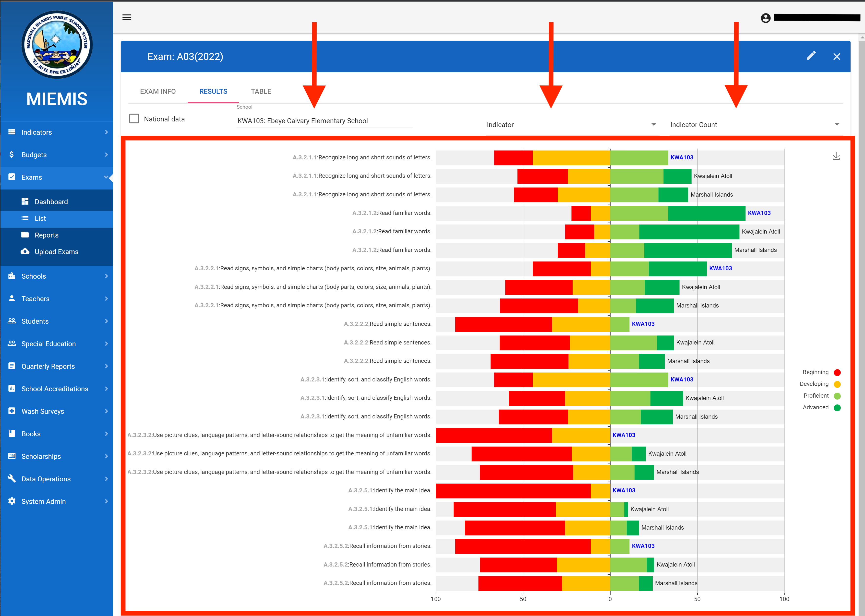Switch to the TABLE tab

coord(261,91)
